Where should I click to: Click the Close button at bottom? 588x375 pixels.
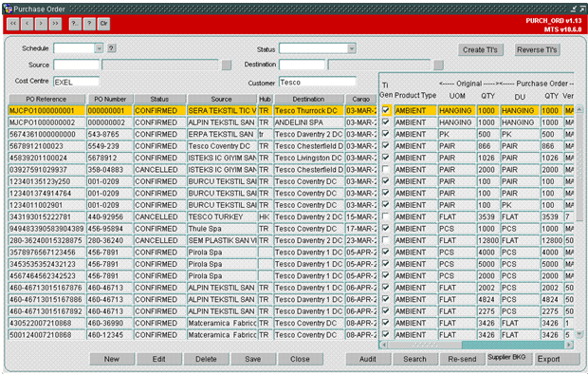coord(301,359)
